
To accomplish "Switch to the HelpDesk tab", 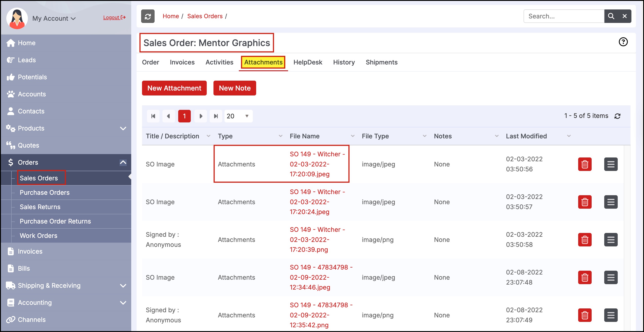I will point(308,62).
